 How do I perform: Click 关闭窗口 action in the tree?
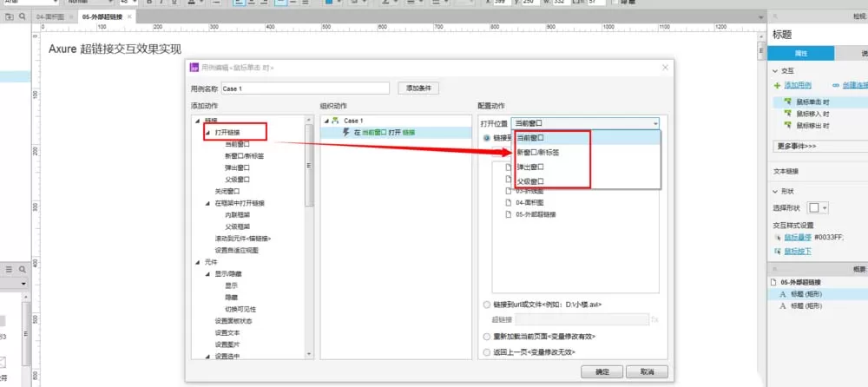click(228, 191)
